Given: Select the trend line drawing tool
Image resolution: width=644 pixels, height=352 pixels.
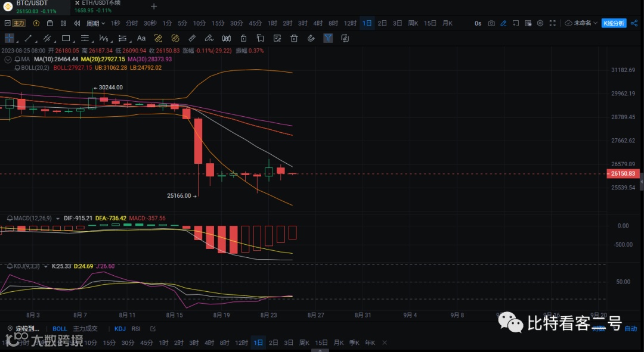Looking at the screenshot, I should tap(28, 39).
